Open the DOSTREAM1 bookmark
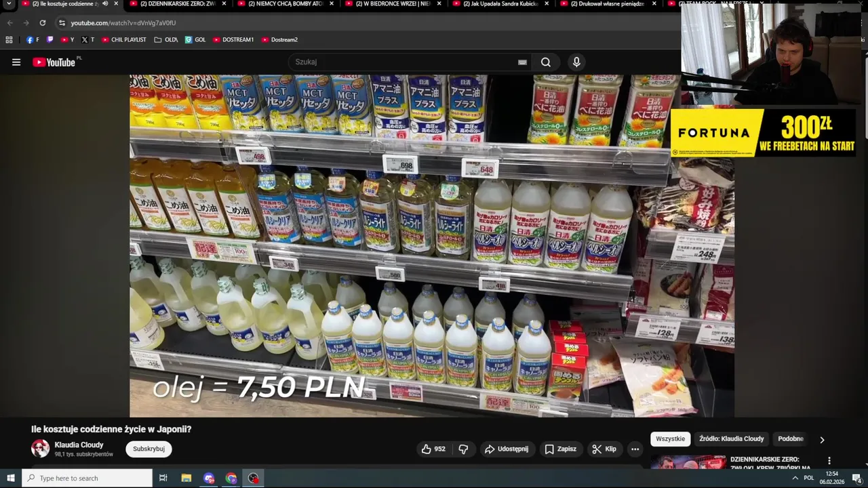Viewport: 868px width, 488px height. point(233,40)
